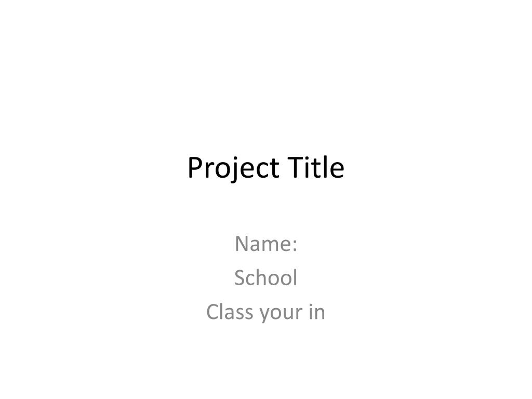Click the capital "P" in "Project"
The image size is (532, 399).
point(195,168)
